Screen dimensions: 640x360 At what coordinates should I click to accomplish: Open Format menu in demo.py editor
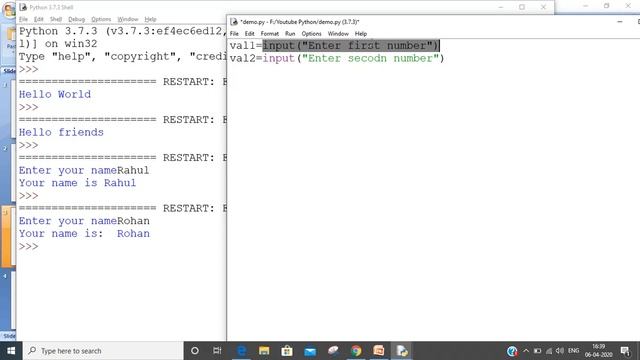coord(269,34)
